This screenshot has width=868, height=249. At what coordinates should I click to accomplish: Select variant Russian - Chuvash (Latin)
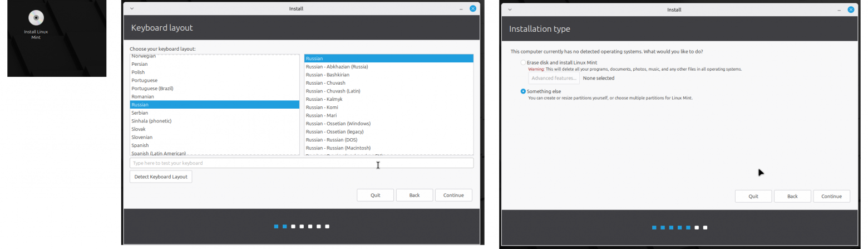[x=389, y=91]
